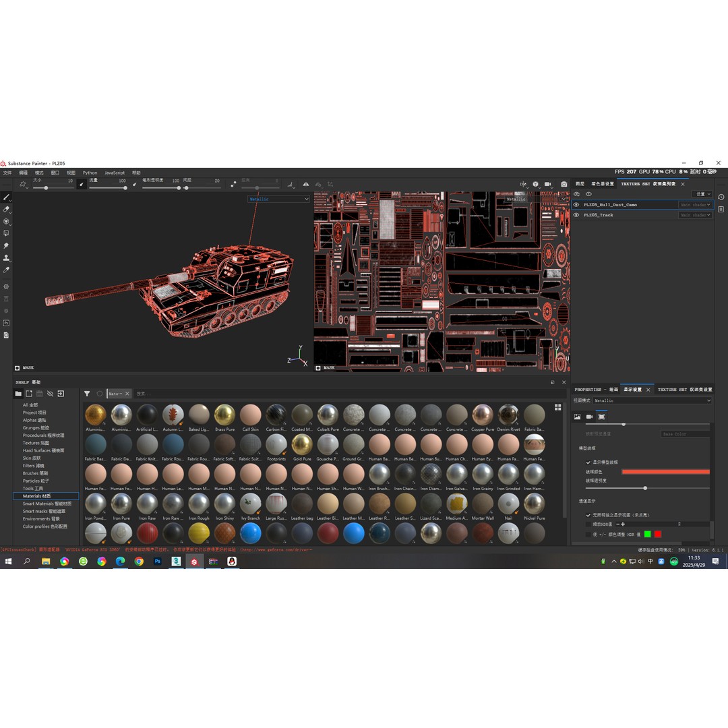Click the shelf import resources icon
The width and height of the screenshot is (728, 728).
[x=61, y=394]
